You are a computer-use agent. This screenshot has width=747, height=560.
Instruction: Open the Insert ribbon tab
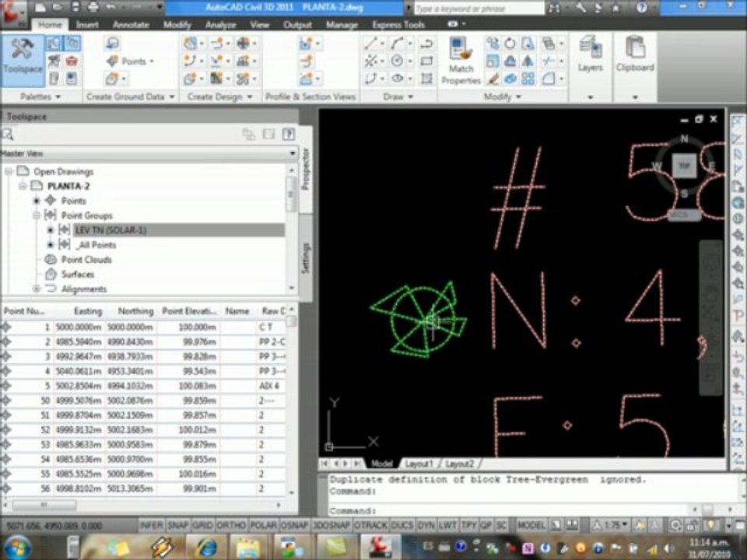coord(87,25)
